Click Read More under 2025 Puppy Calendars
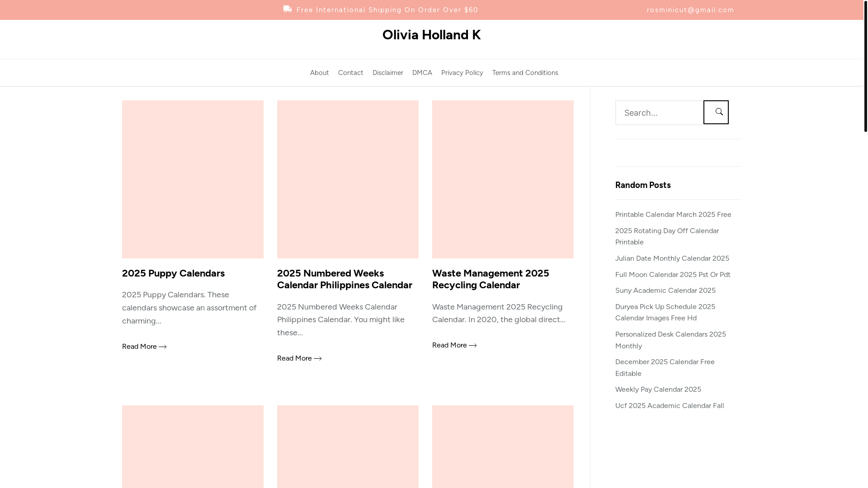 click(144, 347)
